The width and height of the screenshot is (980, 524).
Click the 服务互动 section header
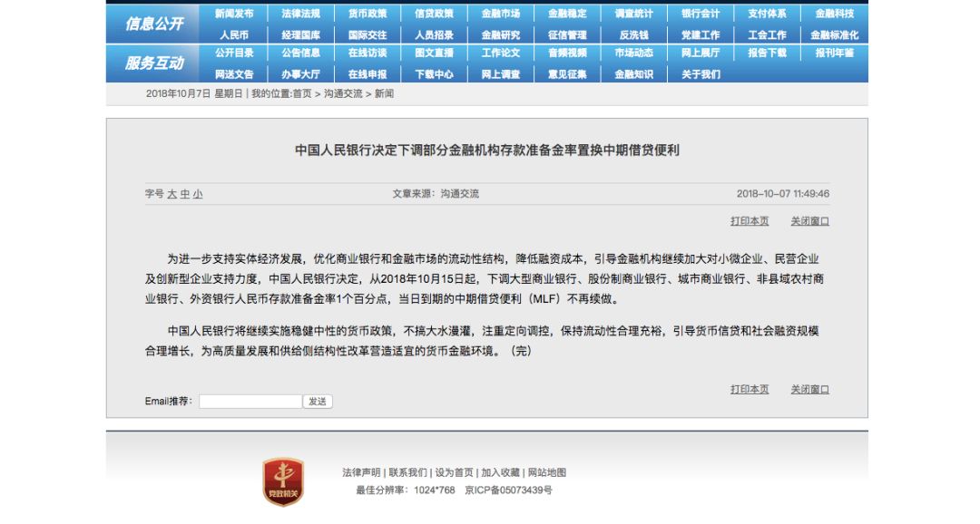153,63
